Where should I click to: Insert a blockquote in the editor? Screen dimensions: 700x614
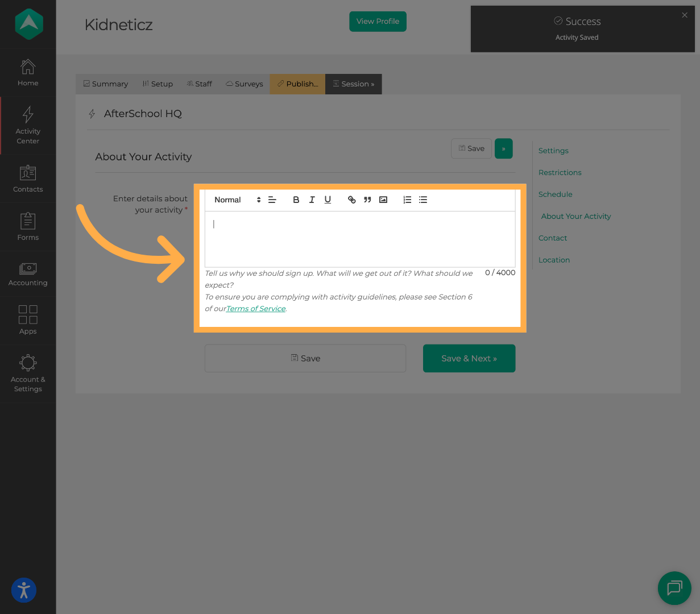(367, 200)
